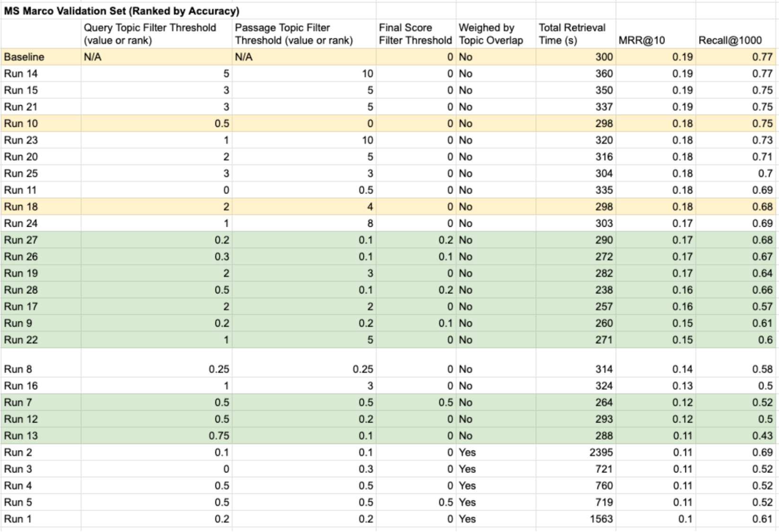Viewport: 779px width, 532px height.
Task: Click the 'Baseline' row label
Action: coord(24,57)
